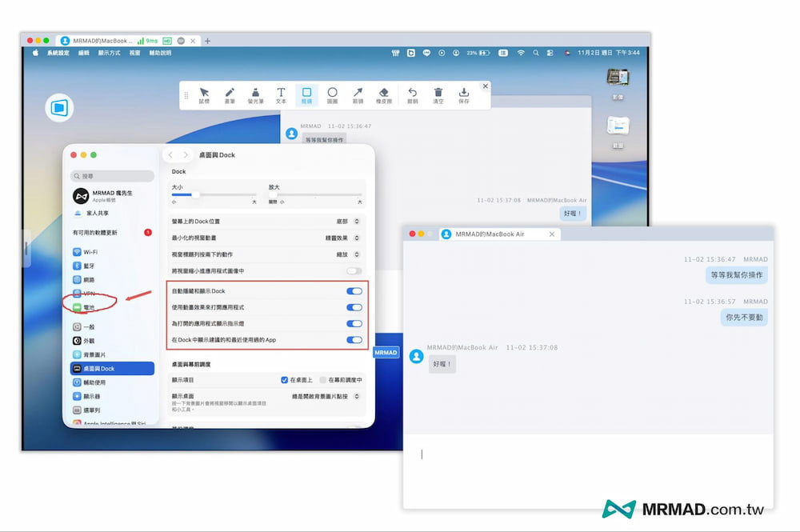Adjust the Dock 大小 size slider

194,194
